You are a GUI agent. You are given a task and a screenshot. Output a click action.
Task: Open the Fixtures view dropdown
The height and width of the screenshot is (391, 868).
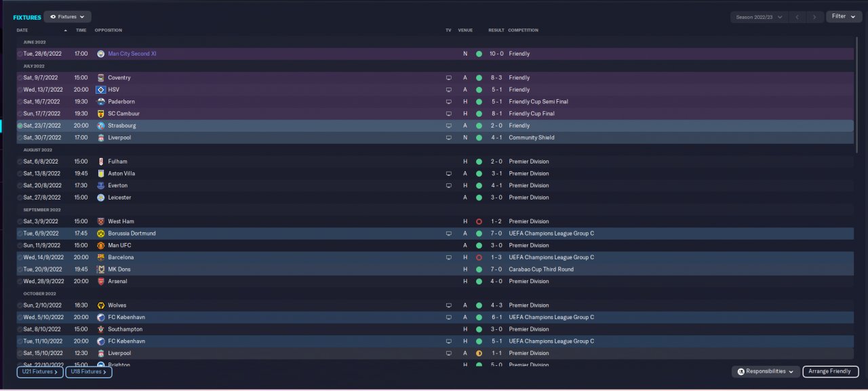(x=68, y=16)
